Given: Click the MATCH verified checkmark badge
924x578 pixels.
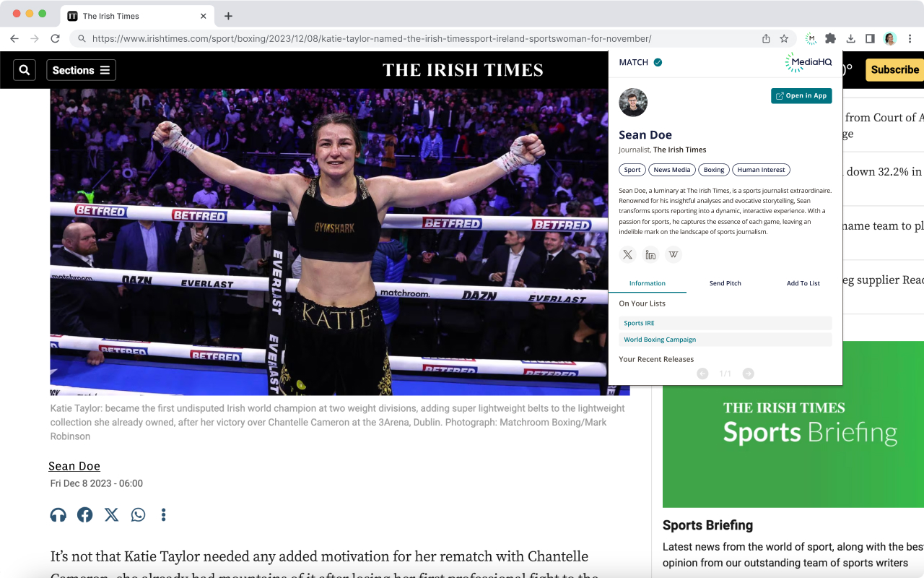Looking at the screenshot, I should (658, 62).
